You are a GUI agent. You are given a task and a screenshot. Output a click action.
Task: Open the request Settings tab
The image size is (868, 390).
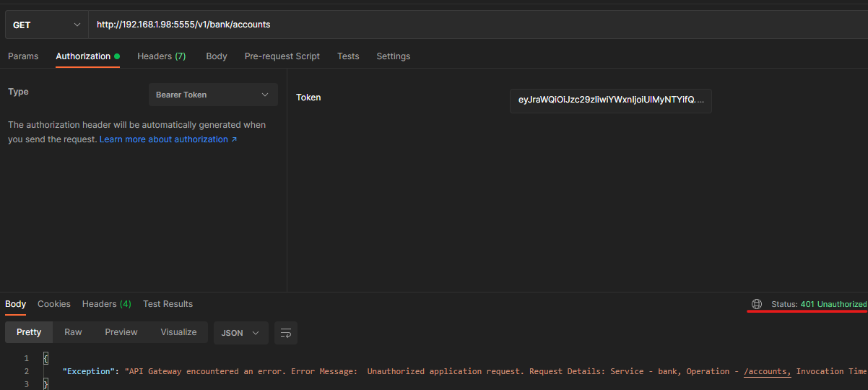tap(393, 56)
